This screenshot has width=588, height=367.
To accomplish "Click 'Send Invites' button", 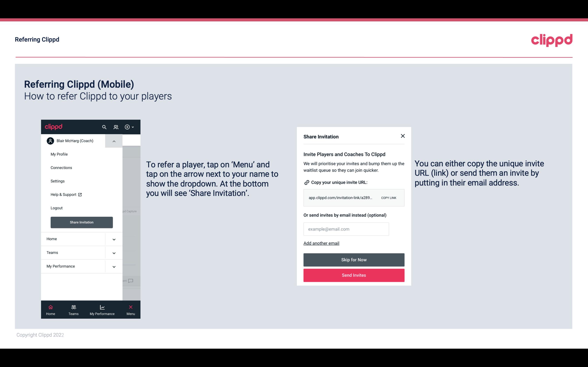I will [x=354, y=275].
